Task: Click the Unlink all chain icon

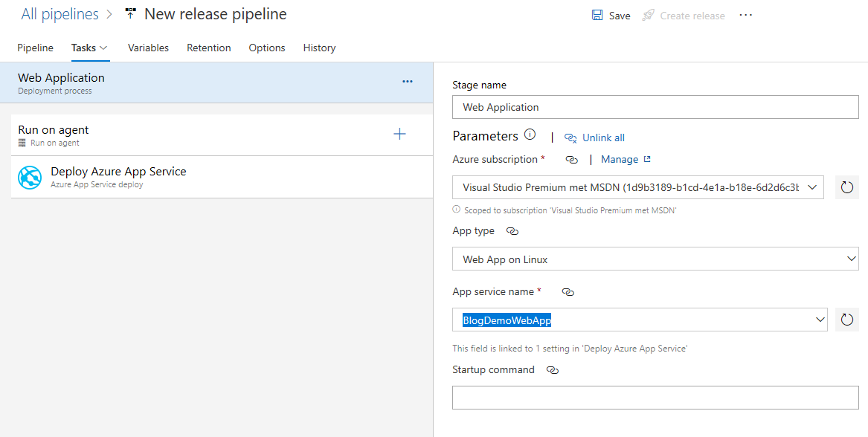Action: click(570, 137)
